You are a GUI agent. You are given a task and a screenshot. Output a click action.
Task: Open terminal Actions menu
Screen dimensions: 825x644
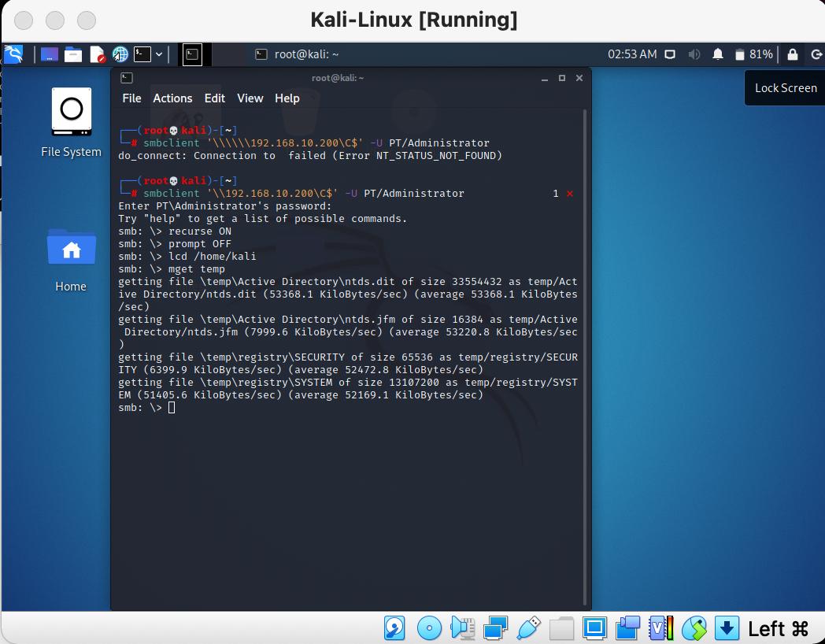[172, 98]
